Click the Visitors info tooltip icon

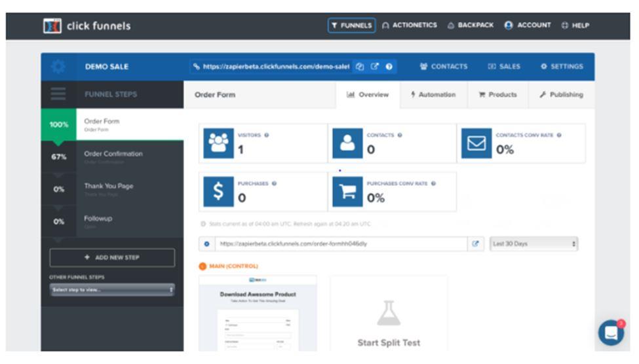pos(267,136)
